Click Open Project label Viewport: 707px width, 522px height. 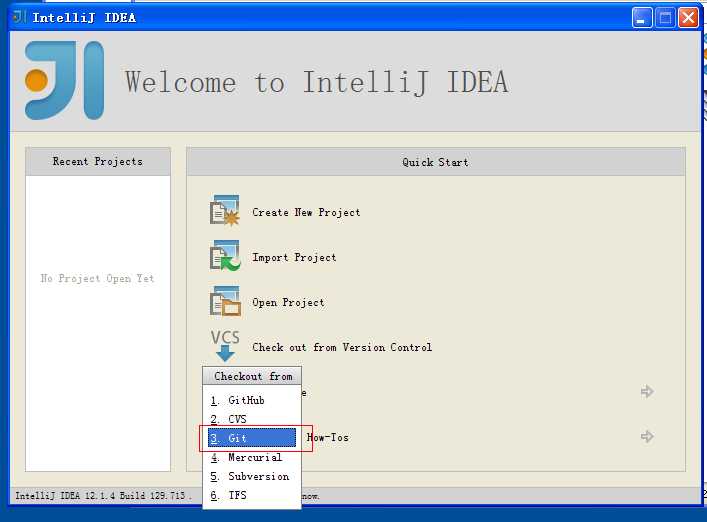point(288,302)
